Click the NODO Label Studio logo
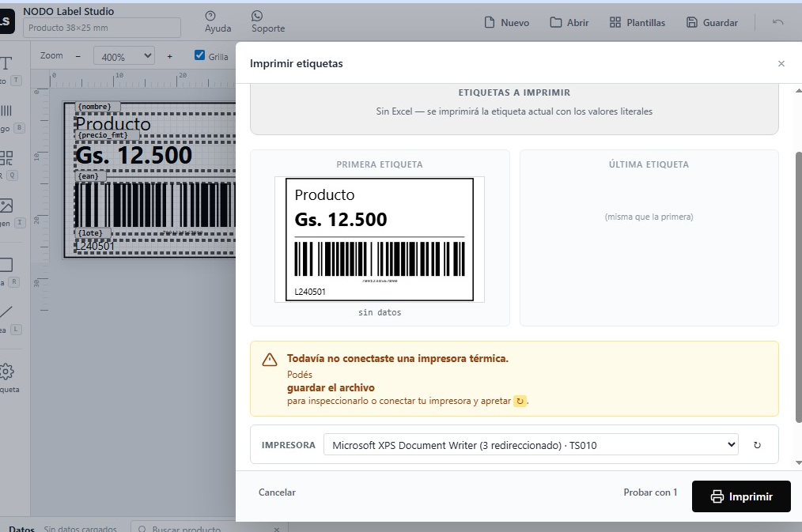This screenshot has height=532, width=802. click(x=6, y=21)
